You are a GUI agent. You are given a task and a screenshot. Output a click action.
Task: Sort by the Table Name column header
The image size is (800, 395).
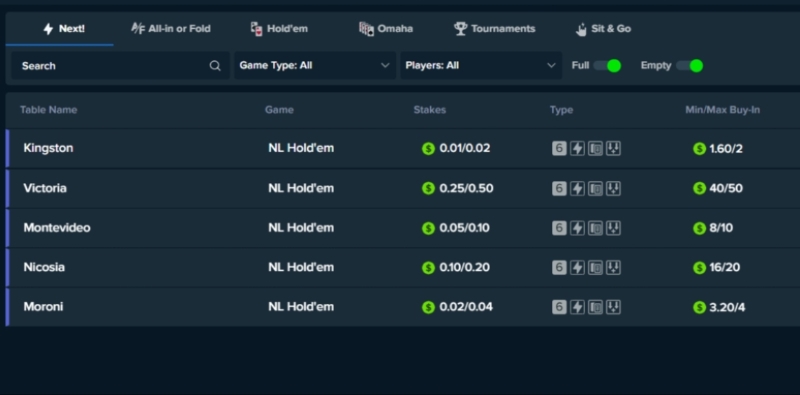48,110
